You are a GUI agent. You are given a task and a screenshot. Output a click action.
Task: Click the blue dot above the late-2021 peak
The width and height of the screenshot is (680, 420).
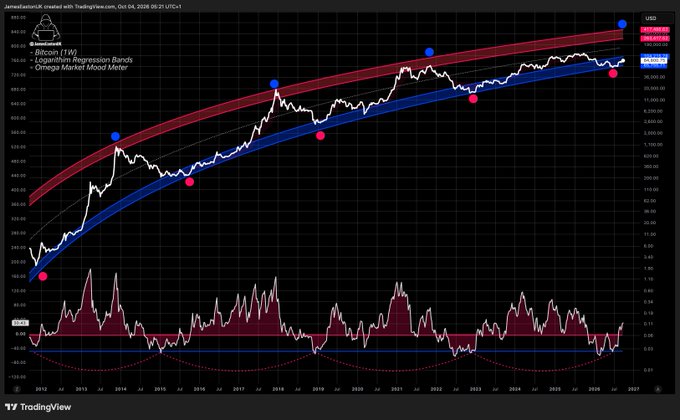click(x=429, y=52)
